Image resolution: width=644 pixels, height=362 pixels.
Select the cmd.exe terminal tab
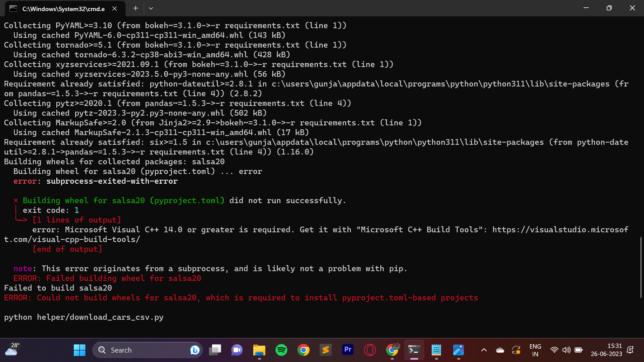pos(64,8)
